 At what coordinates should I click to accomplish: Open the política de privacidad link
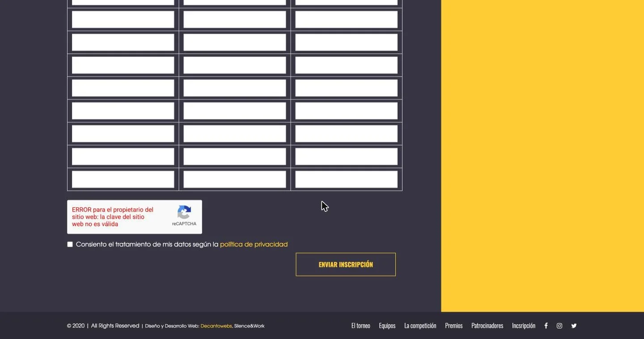coord(254,245)
